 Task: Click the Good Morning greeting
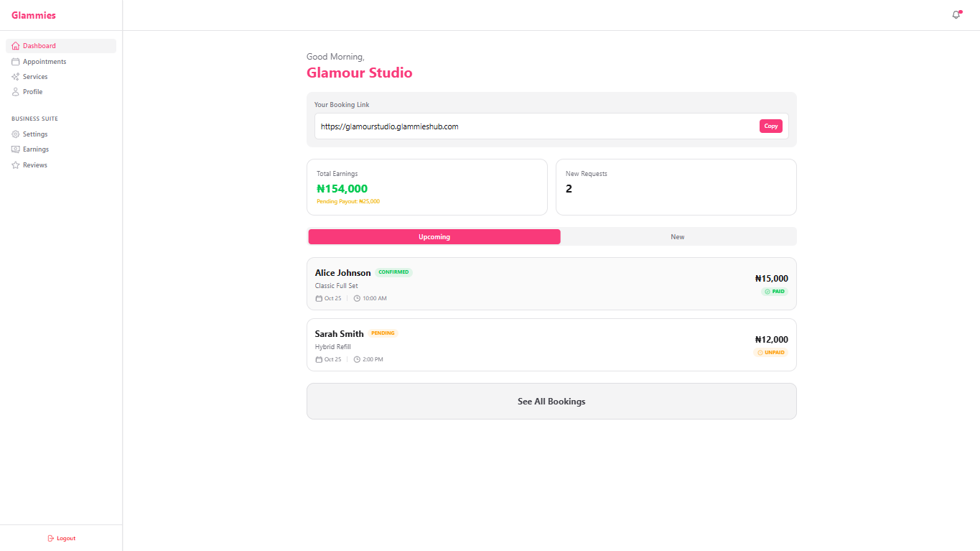[335, 57]
